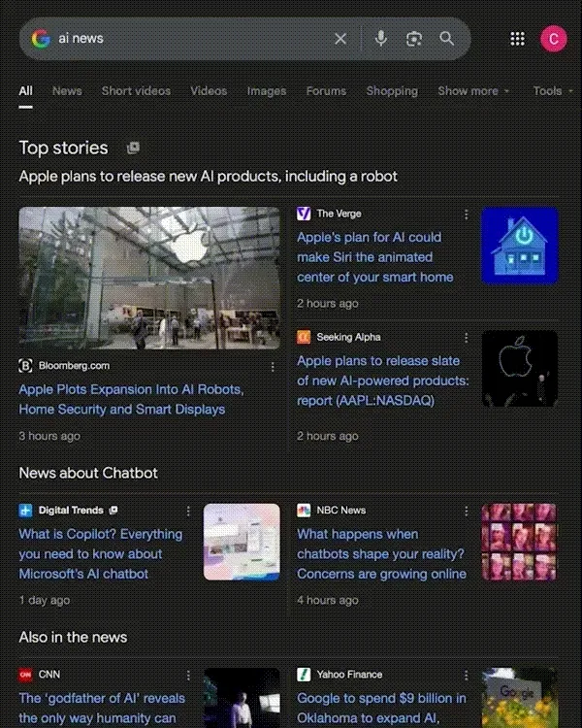Image resolution: width=582 pixels, height=728 pixels.
Task: Click the CNN story thumbnail of man on stage
Action: [x=242, y=698]
